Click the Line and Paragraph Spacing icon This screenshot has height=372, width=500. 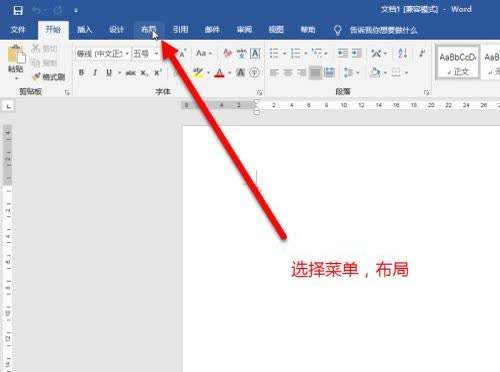(348, 73)
